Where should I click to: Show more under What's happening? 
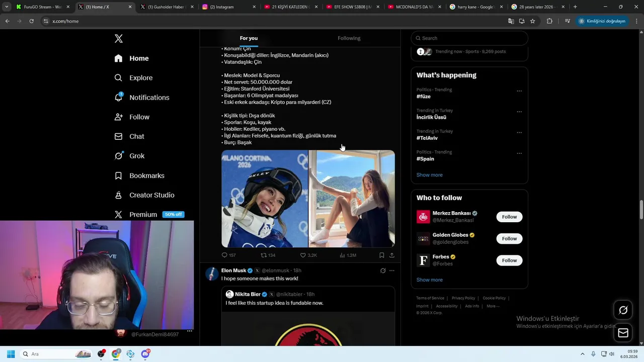[x=429, y=175]
